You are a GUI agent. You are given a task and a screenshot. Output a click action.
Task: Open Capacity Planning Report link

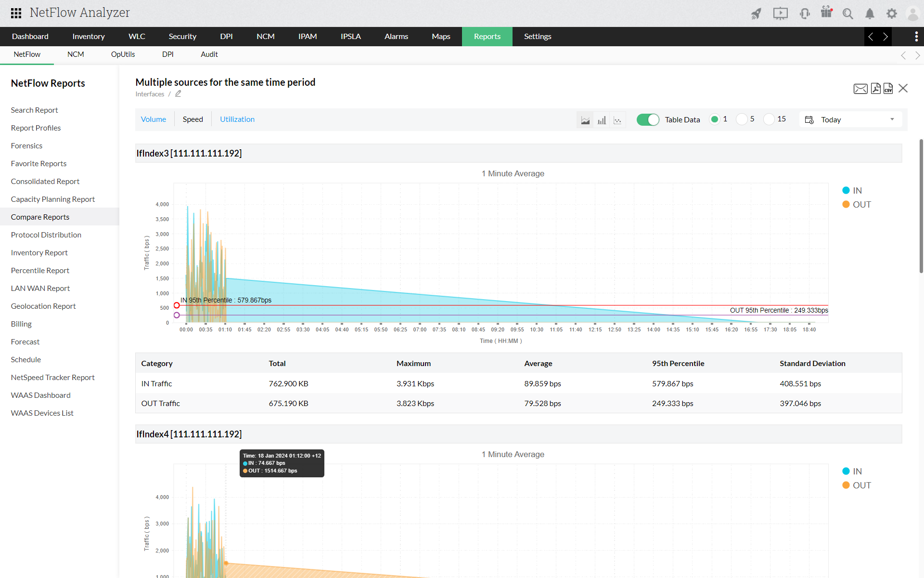[x=52, y=199]
